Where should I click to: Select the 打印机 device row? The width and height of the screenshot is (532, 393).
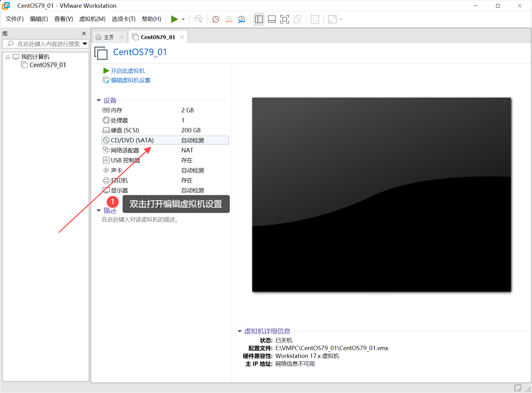(165, 180)
